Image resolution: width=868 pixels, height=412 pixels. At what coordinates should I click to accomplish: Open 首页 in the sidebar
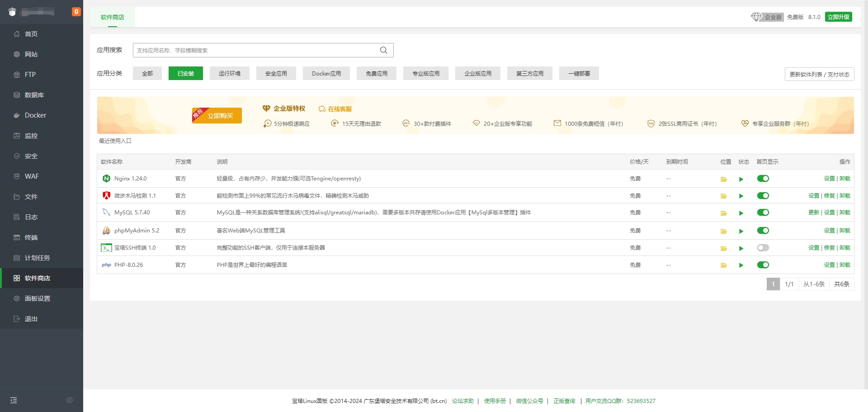(42, 34)
